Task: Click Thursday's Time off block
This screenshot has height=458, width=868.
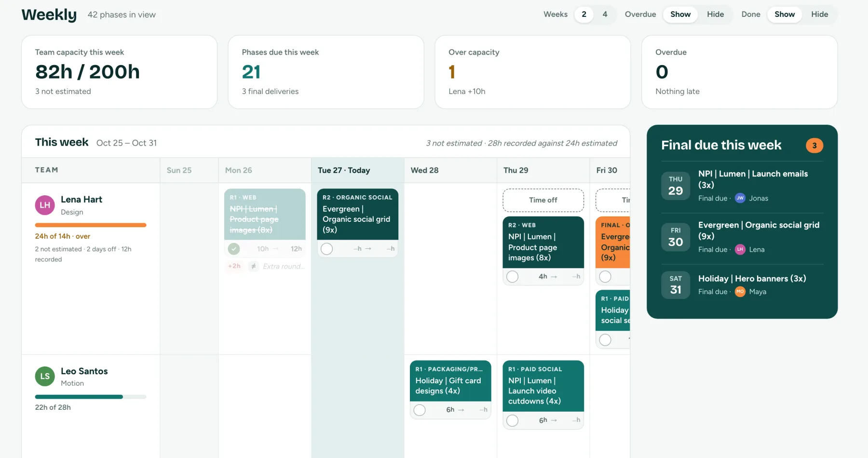Action: click(543, 200)
